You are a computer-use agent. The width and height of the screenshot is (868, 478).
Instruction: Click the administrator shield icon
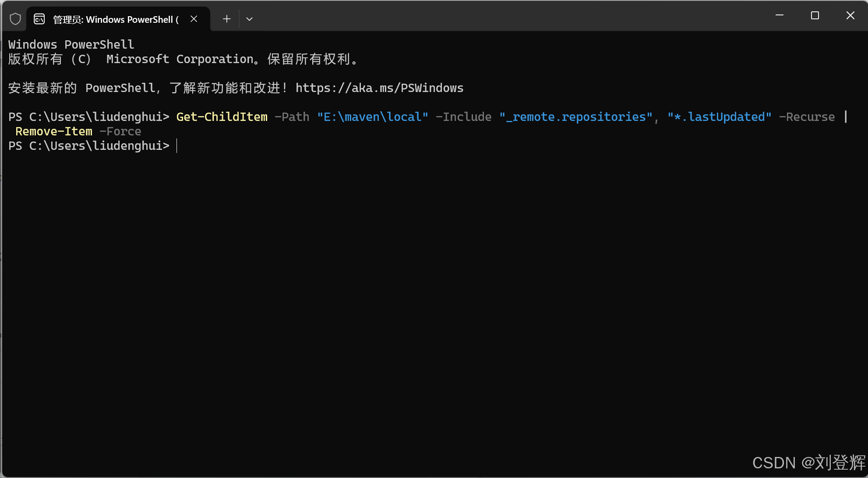click(15, 19)
